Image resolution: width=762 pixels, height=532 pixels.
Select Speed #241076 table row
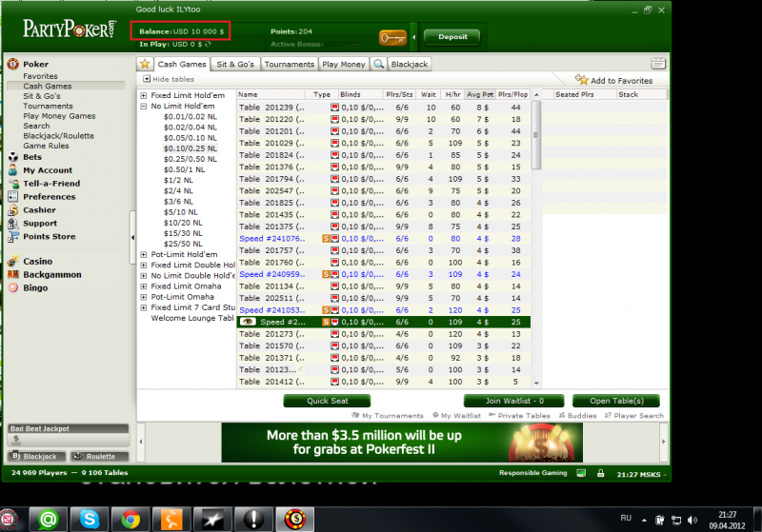[x=384, y=239]
